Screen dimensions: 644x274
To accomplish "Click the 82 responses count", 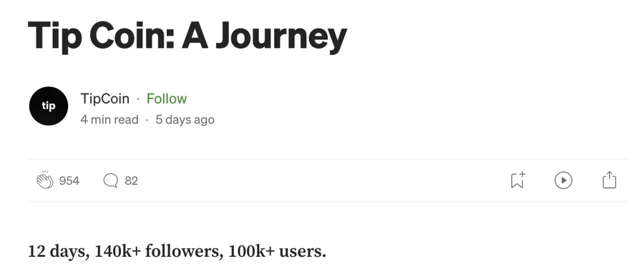I will pos(131,181).
